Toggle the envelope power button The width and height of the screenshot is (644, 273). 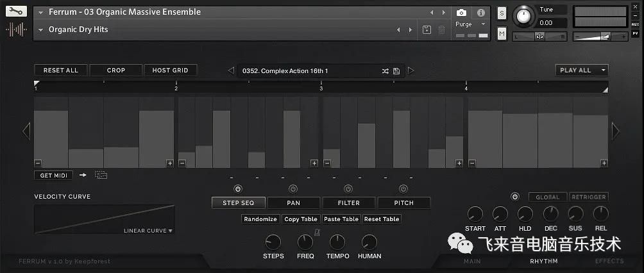tap(515, 197)
